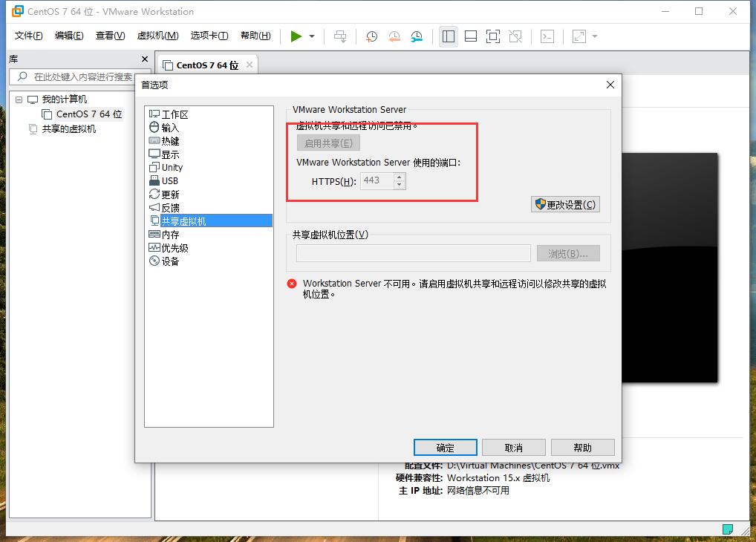Select 内存 in preferences list
This screenshot has height=542, width=756.
[x=170, y=235]
